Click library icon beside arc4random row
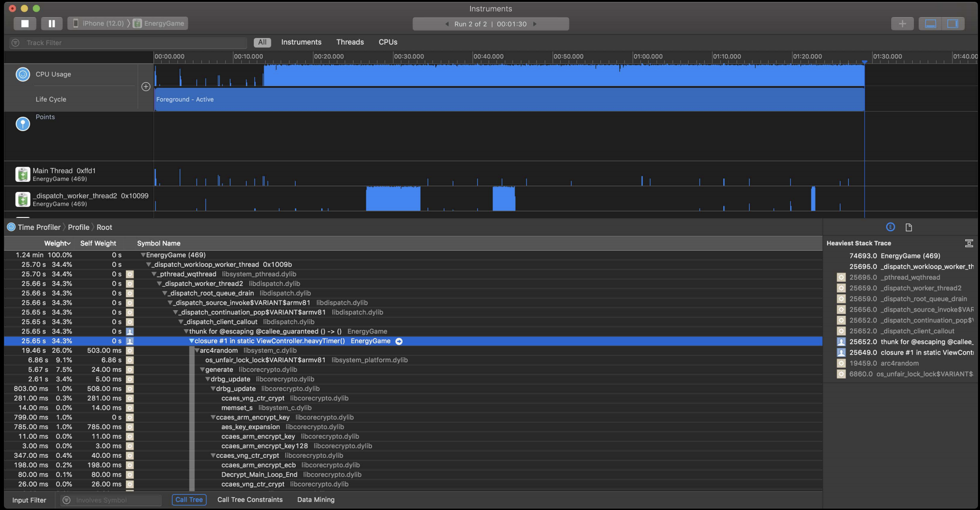 130,350
